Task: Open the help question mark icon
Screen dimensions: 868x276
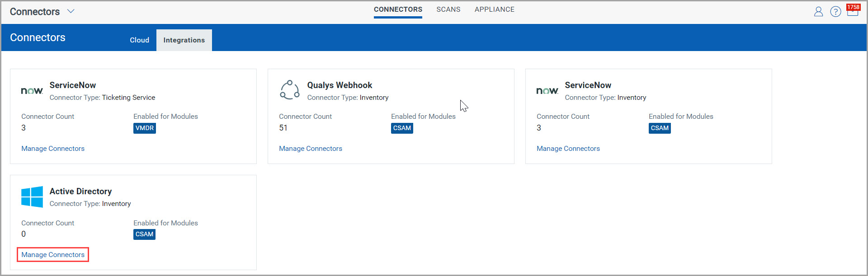Action: [x=835, y=12]
